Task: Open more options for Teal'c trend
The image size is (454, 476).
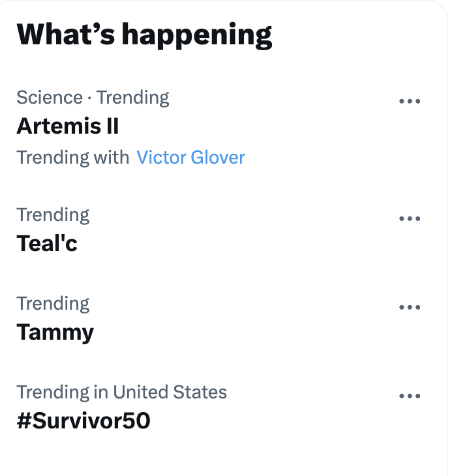Action: coord(409,218)
